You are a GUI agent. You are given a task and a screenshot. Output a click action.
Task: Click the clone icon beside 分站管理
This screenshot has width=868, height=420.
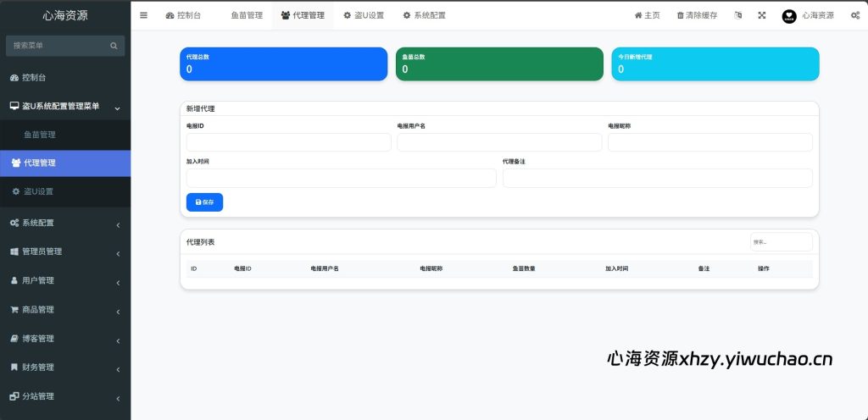[15, 396]
